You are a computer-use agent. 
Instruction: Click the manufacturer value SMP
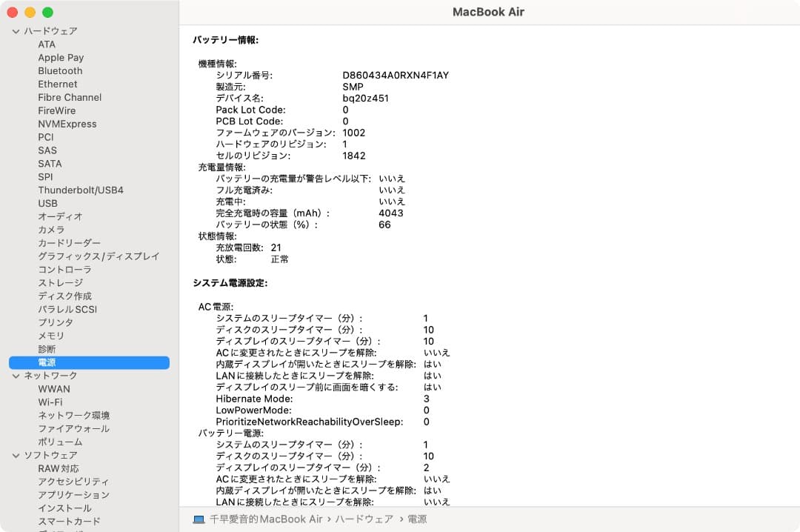[353, 87]
